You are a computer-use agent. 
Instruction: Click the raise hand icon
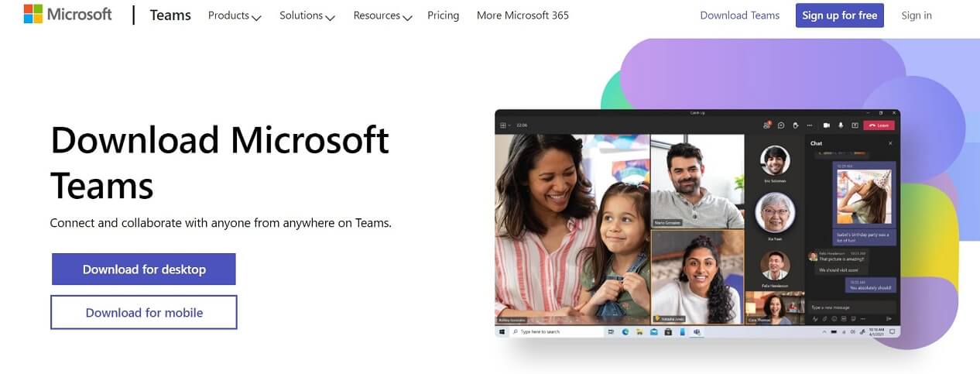coord(796,125)
